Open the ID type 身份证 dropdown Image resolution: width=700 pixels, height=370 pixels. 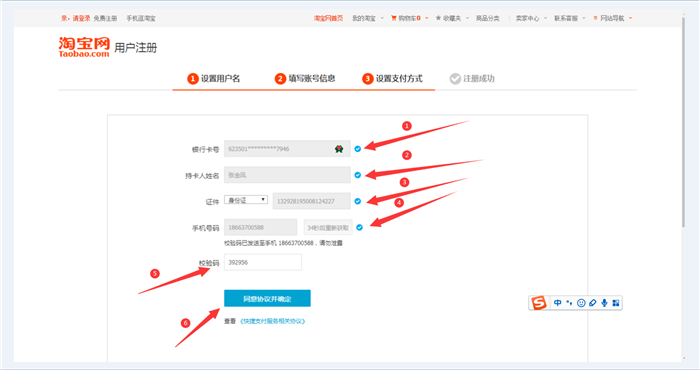pyautogui.click(x=246, y=200)
